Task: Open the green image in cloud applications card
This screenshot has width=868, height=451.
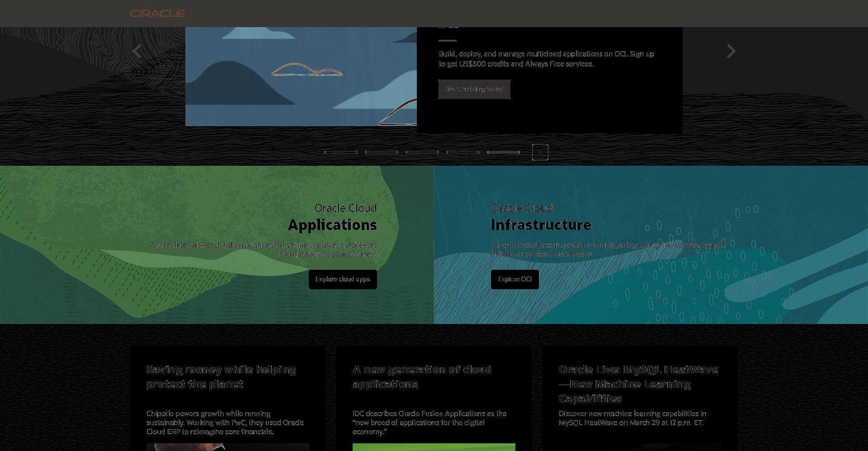Action: pos(434,447)
